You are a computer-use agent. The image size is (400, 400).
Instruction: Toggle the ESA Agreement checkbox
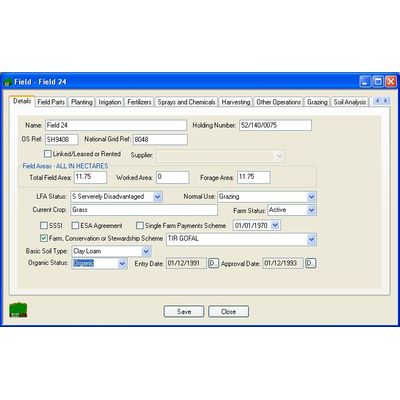click(75, 226)
